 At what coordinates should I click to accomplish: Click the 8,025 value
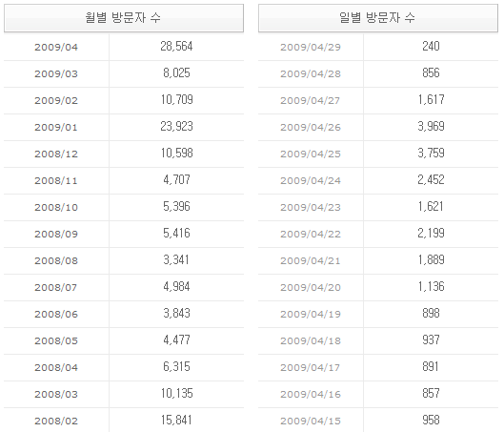(x=176, y=73)
